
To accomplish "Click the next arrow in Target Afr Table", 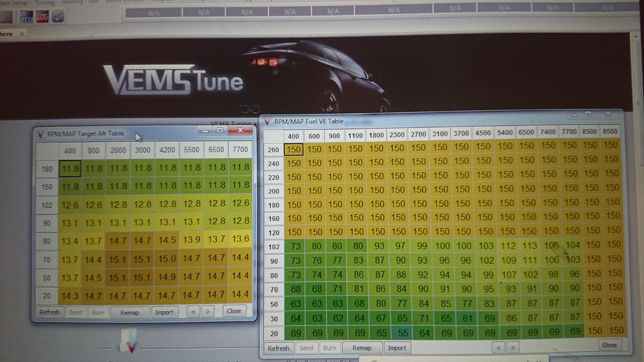I will [208, 311].
